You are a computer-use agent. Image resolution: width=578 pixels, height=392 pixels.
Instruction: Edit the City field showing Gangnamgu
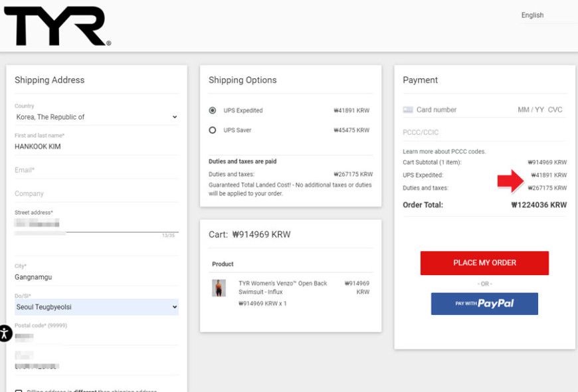tap(96, 277)
